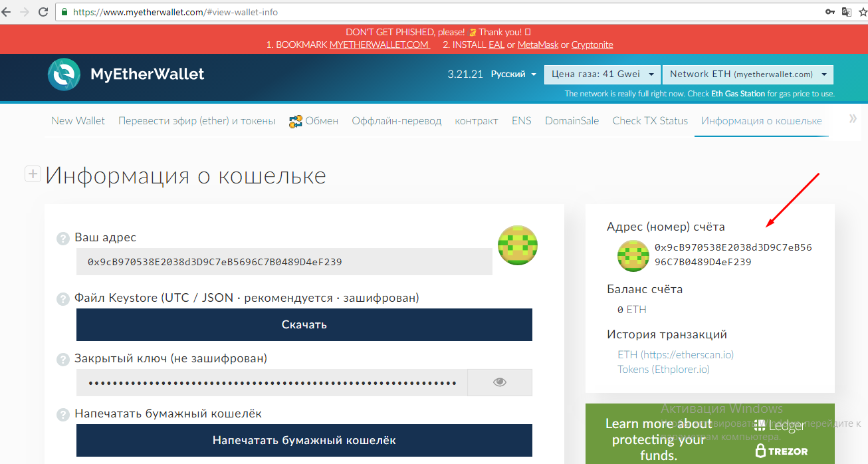Image resolution: width=868 pixels, height=464 pixels.
Task: Open ETH (https://etherscan.io) history link
Action: tap(675, 354)
